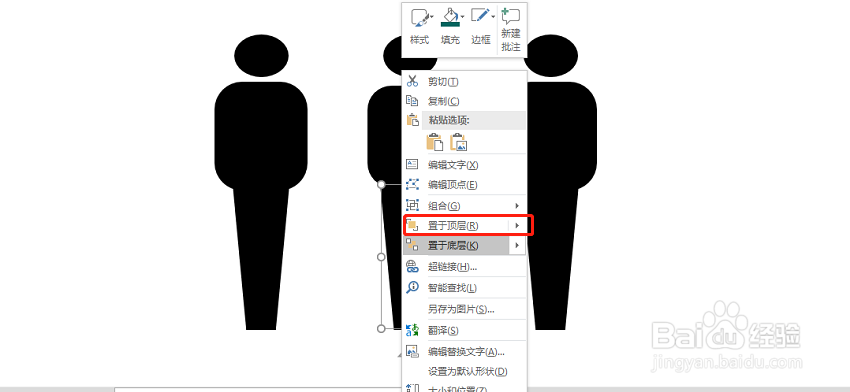Screen dimensions: 850x392
Task: Click the Edit Points icon
Action: (413, 184)
